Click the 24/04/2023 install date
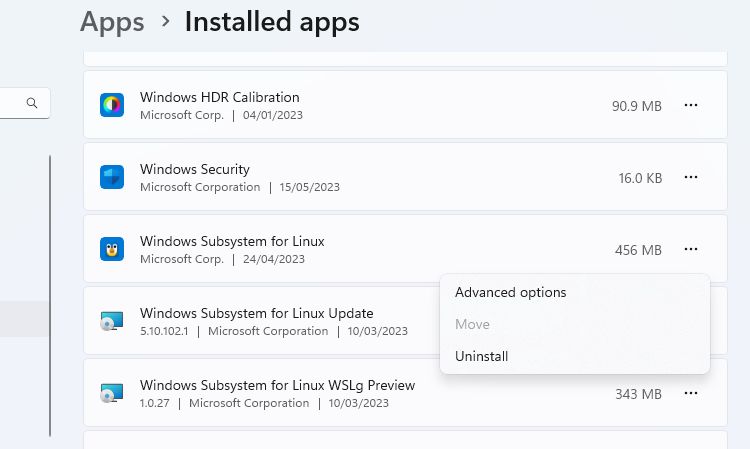 point(274,259)
